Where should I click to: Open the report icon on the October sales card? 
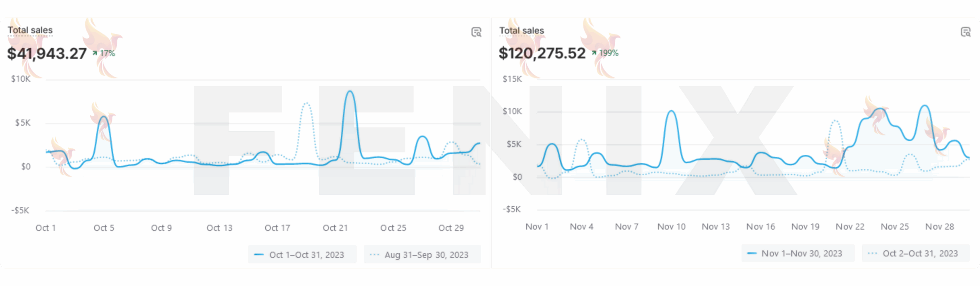pyautogui.click(x=476, y=32)
